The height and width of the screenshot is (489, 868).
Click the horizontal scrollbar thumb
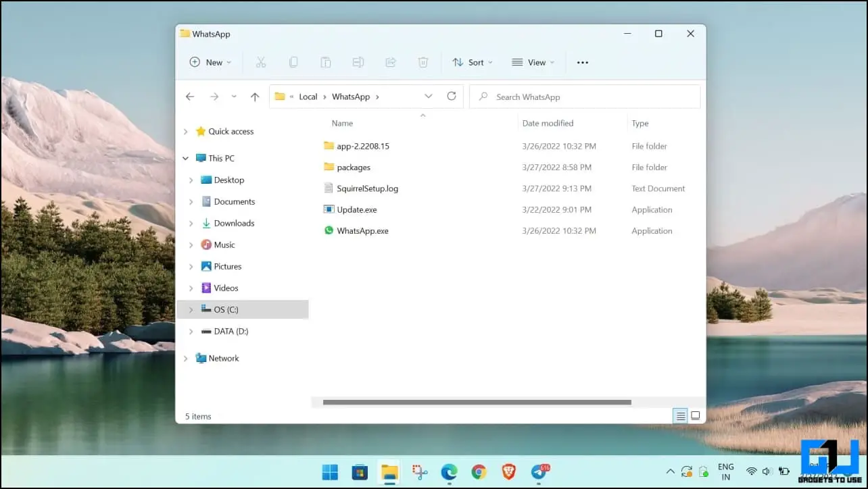pyautogui.click(x=477, y=403)
